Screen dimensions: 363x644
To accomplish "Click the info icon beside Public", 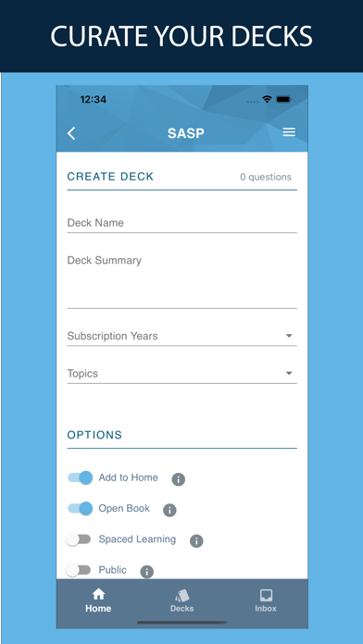I will (x=146, y=572).
